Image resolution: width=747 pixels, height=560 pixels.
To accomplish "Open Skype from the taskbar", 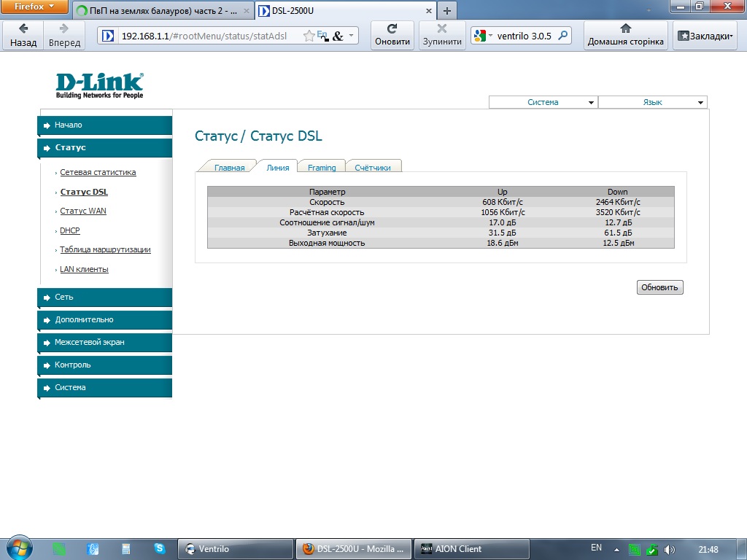I will 160,548.
